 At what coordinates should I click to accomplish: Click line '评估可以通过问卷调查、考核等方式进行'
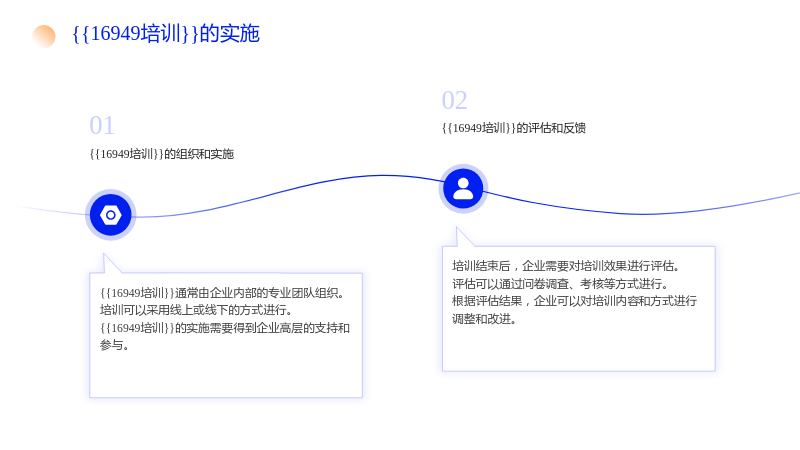[560, 284]
